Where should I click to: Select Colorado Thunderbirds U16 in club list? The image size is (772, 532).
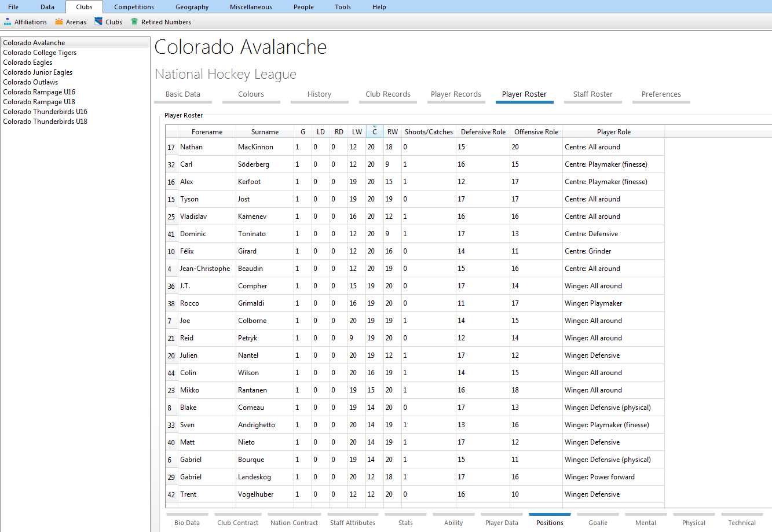pos(75,112)
